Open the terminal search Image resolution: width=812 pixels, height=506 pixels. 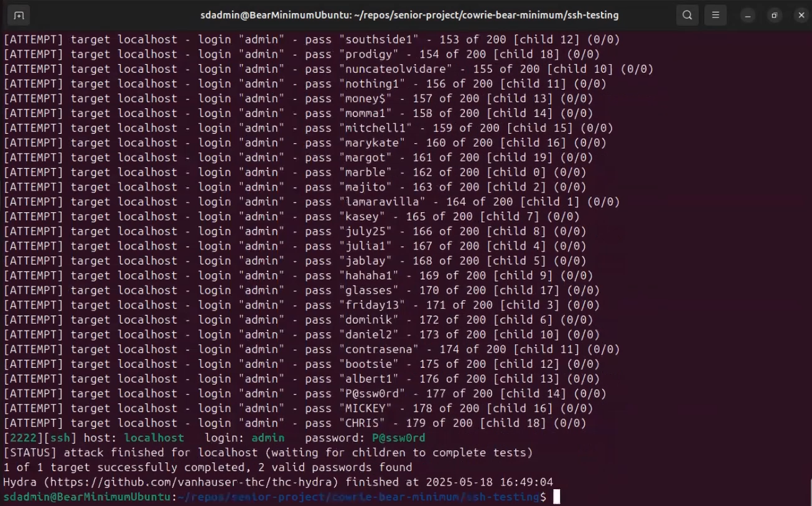[x=687, y=15]
